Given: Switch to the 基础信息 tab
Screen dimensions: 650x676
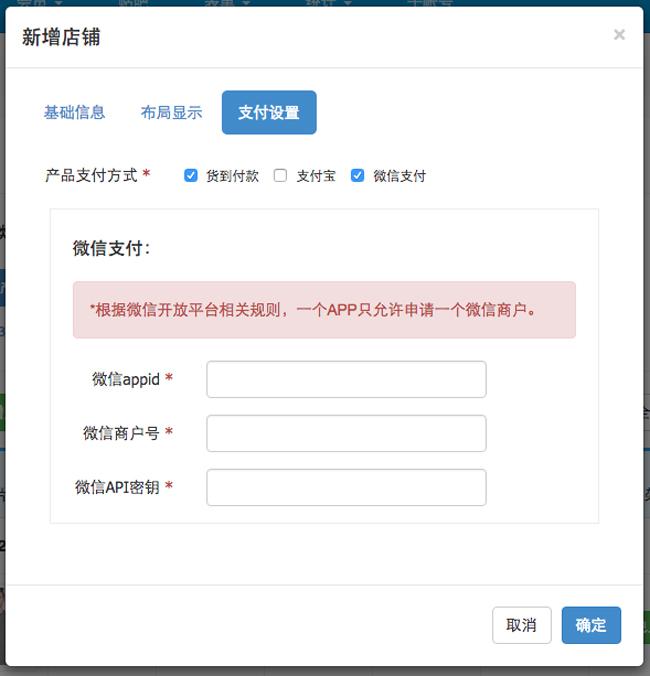Looking at the screenshot, I should coord(74,112).
